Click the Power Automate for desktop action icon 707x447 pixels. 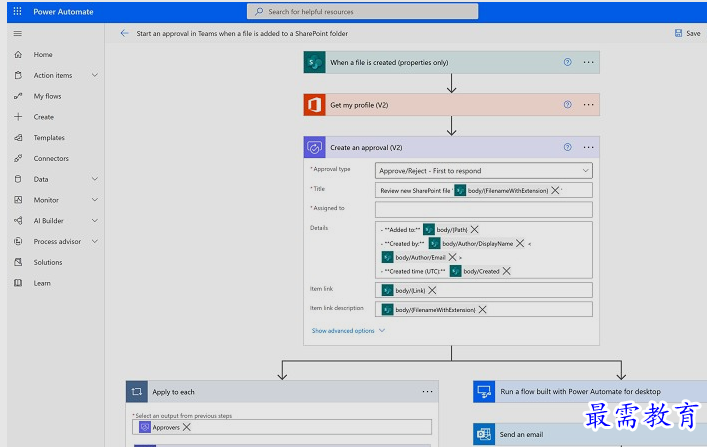pos(484,392)
